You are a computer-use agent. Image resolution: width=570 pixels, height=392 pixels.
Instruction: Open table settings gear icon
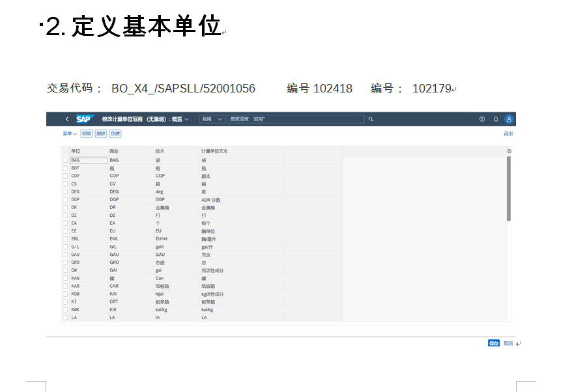(509, 151)
